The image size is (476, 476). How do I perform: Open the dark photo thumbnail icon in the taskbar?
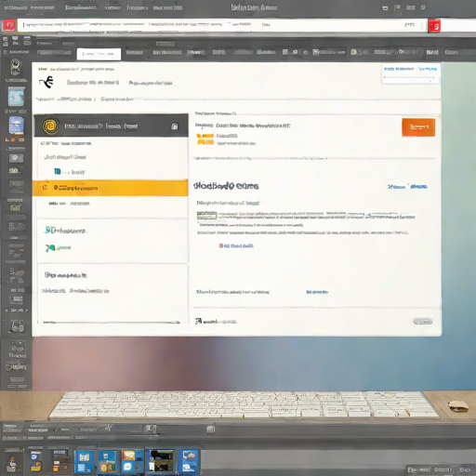tap(160, 461)
